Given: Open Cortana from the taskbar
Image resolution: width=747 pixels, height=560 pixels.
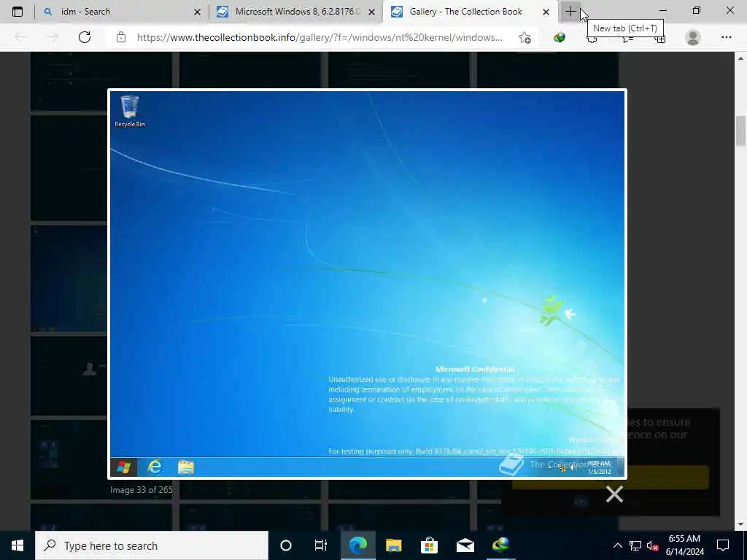Looking at the screenshot, I should click(286, 545).
